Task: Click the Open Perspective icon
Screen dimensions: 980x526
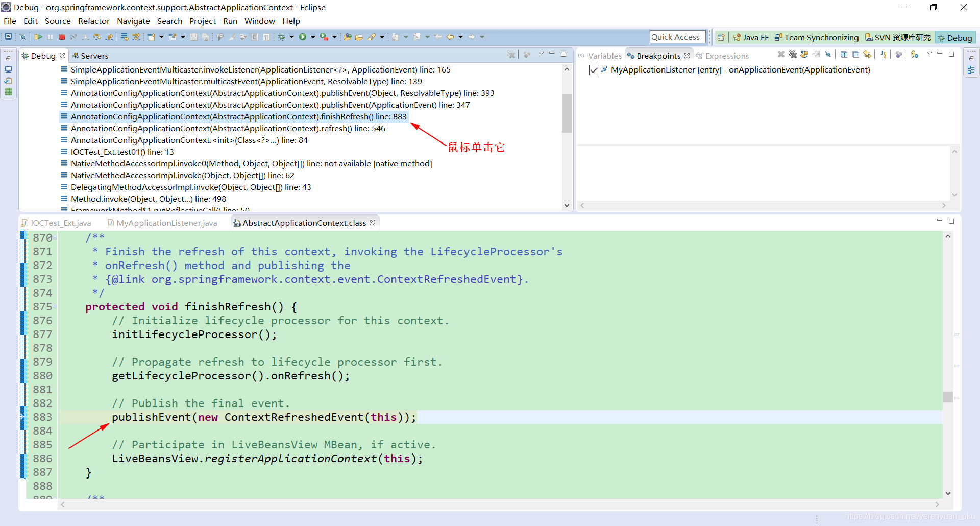Action: coord(721,37)
